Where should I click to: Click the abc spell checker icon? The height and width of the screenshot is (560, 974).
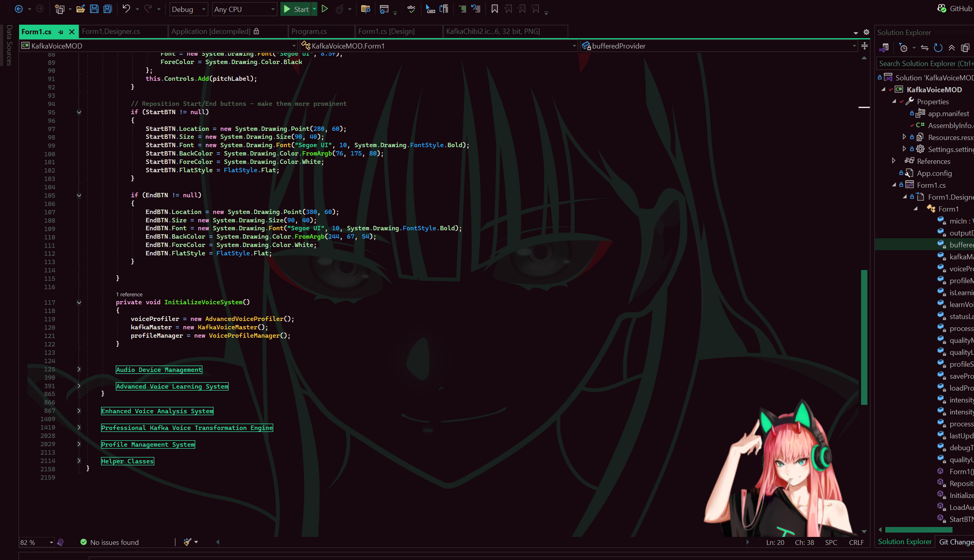point(411,9)
